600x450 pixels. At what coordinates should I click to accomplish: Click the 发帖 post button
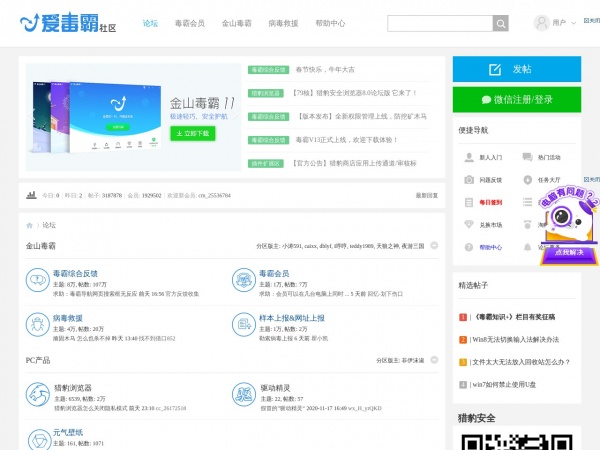coord(517,69)
